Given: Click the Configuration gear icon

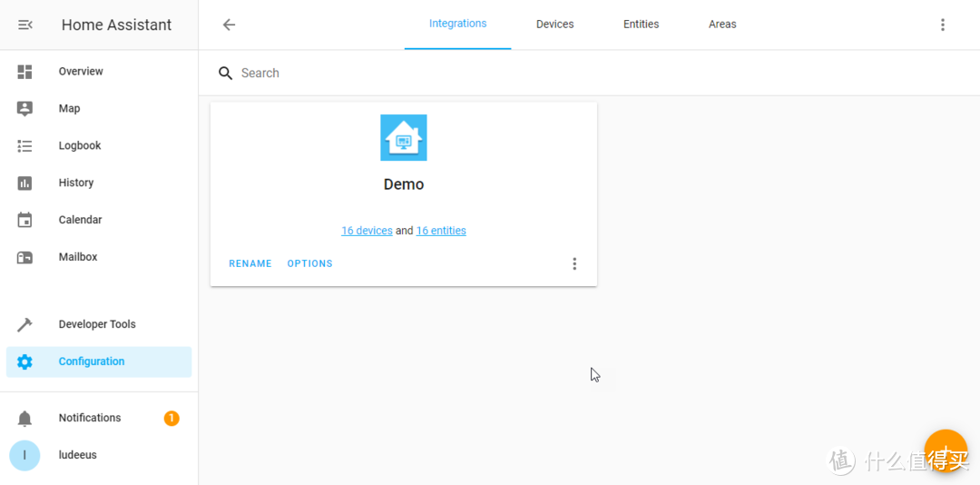Looking at the screenshot, I should [x=24, y=362].
